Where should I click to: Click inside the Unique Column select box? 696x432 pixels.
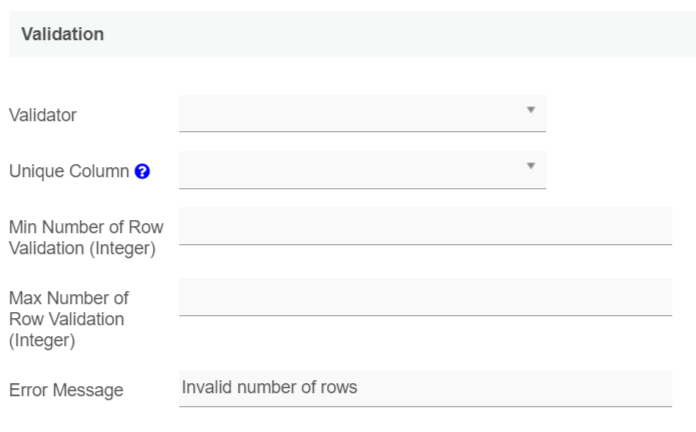[x=350, y=169]
